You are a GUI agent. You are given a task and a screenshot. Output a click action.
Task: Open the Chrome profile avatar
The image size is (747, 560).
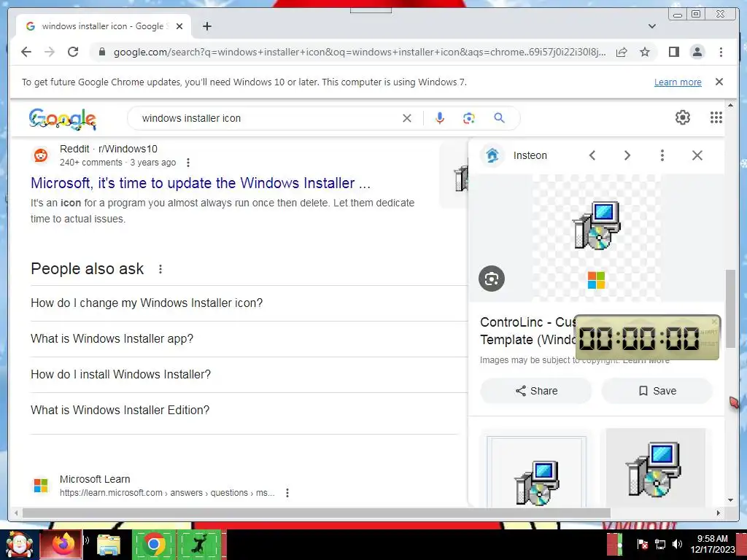coord(697,52)
